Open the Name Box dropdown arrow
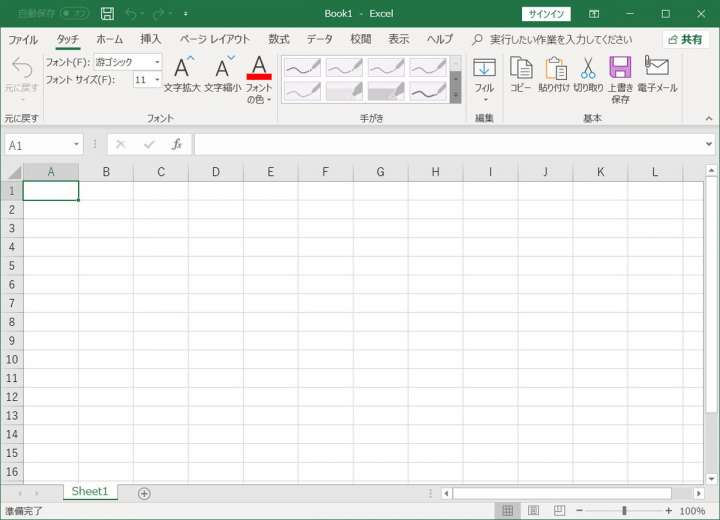The image size is (720, 520). (76, 145)
